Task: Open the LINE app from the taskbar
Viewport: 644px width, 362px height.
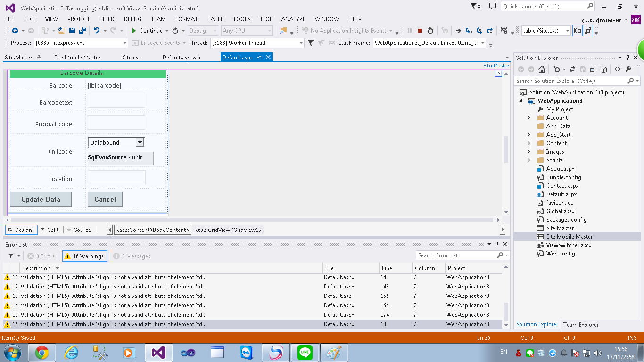Action: click(x=305, y=353)
